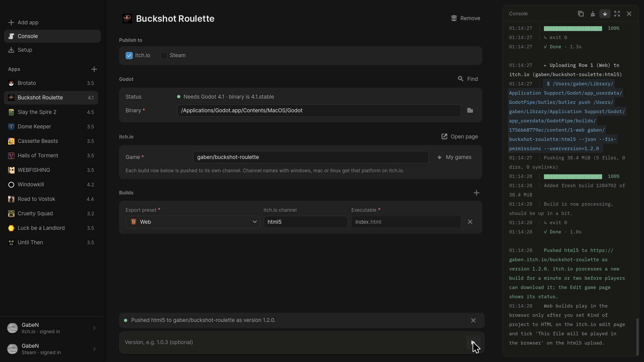Click the My games download arrow icon

439,157
